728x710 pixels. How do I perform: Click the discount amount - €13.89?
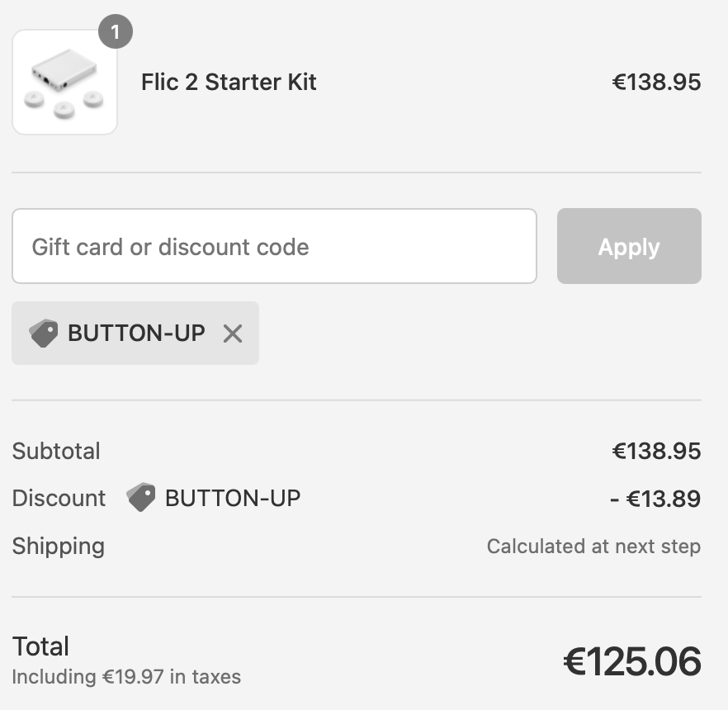pos(655,499)
